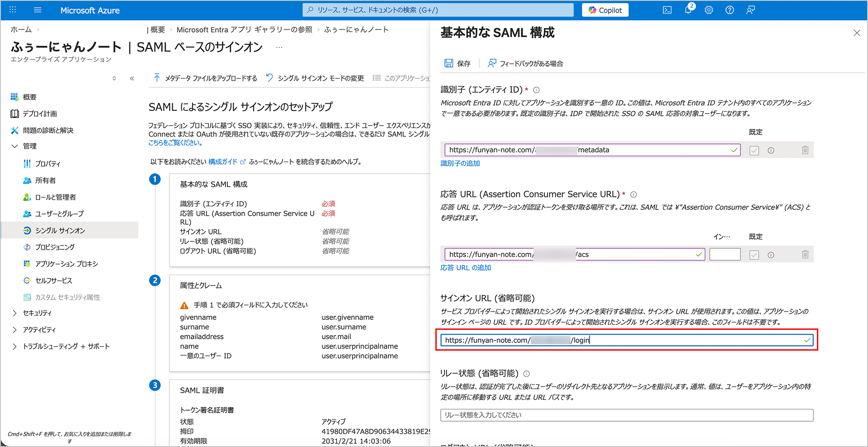
Task: Collapse the 管理 section in sidebar
Action: (x=14, y=146)
